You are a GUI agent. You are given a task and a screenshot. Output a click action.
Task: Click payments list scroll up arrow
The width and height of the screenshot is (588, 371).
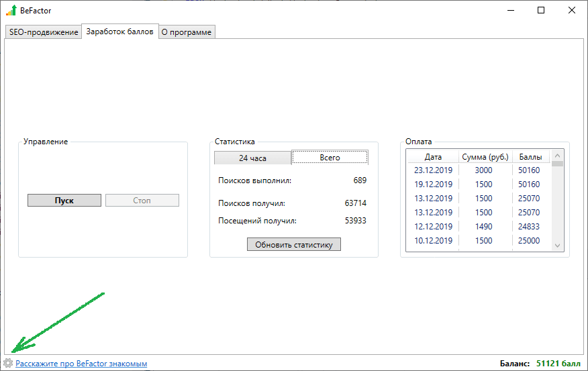557,156
